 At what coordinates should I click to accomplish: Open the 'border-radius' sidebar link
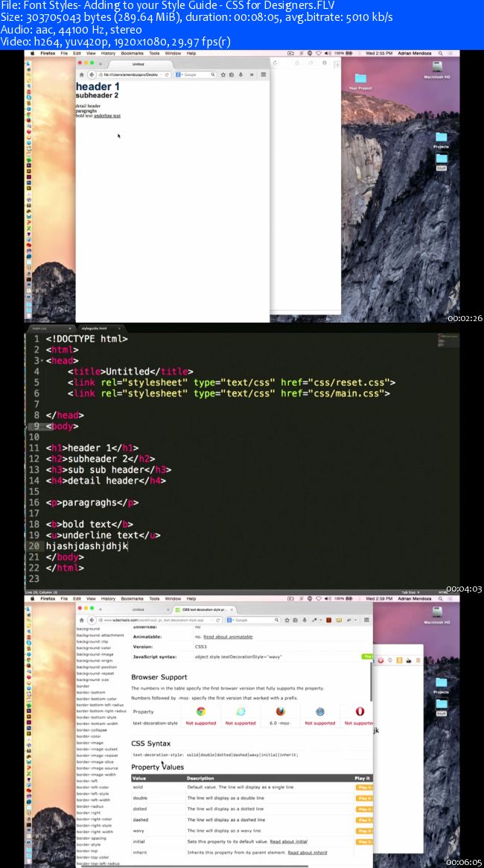pyautogui.click(x=89, y=807)
